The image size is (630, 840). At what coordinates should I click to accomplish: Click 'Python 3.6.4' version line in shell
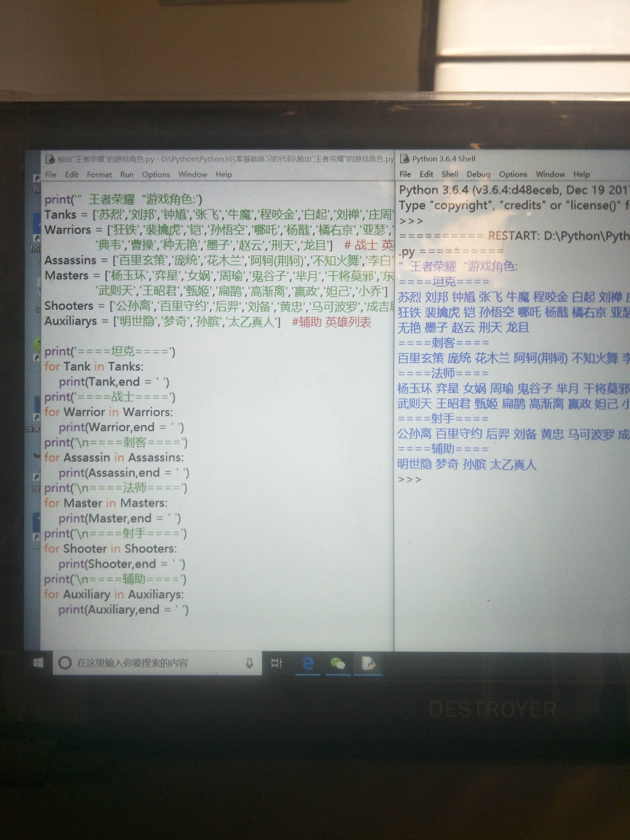[514, 190]
